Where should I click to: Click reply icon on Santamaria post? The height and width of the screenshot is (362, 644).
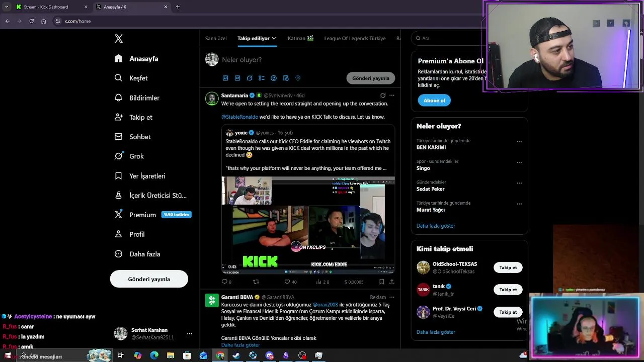click(x=224, y=282)
